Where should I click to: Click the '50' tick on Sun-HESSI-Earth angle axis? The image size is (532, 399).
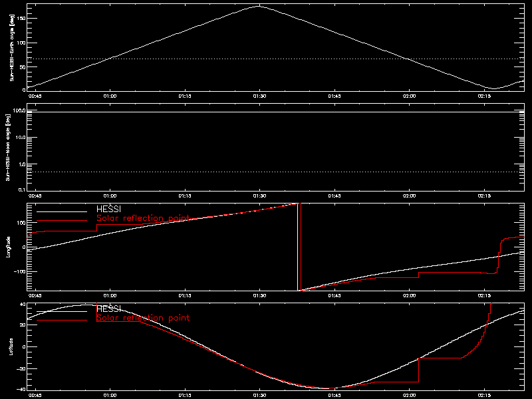pyautogui.click(x=23, y=67)
